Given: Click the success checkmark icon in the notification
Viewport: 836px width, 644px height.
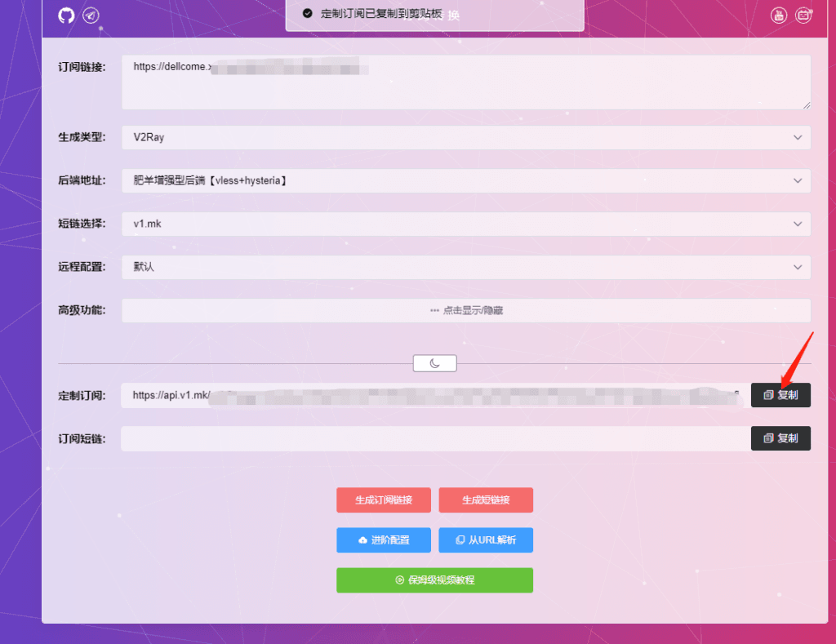Looking at the screenshot, I should pyautogui.click(x=307, y=14).
